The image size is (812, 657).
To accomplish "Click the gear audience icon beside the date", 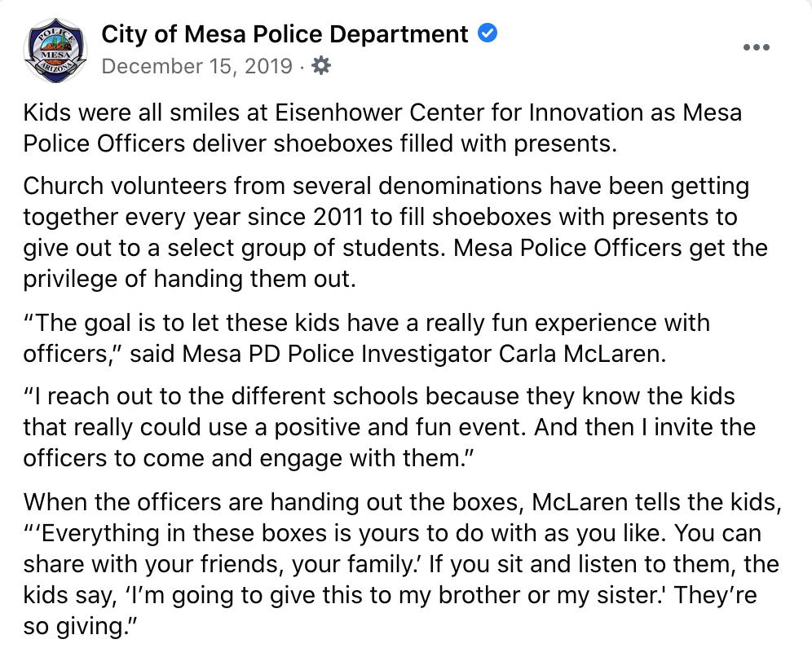I will click(321, 66).
